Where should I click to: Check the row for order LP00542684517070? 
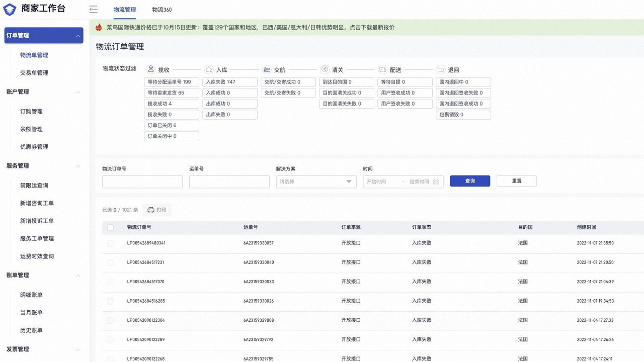[110, 282]
